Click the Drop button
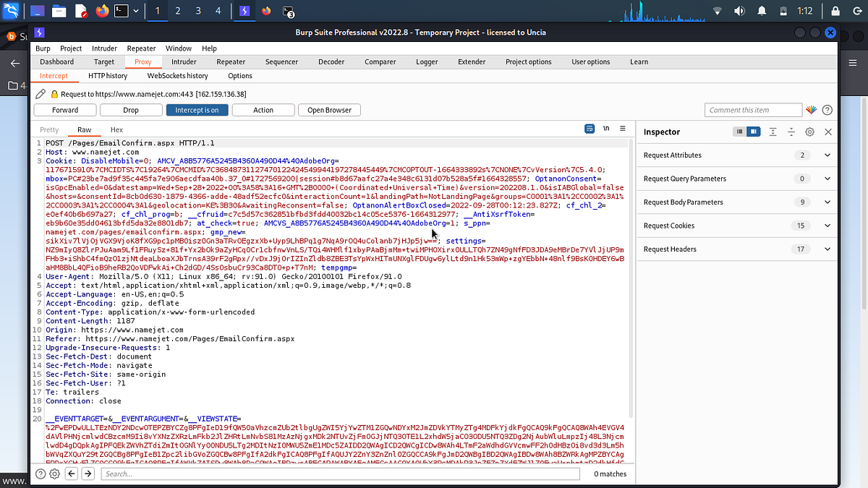 pos(131,110)
